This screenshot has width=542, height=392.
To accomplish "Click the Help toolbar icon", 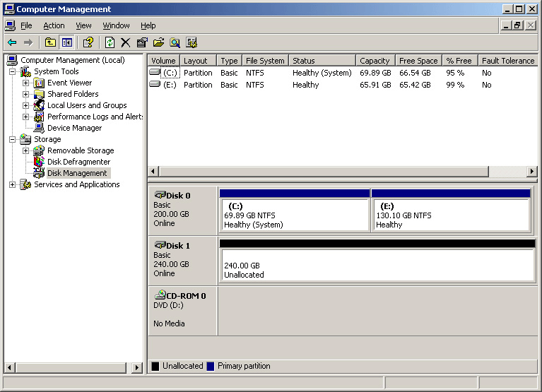I will [x=88, y=42].
